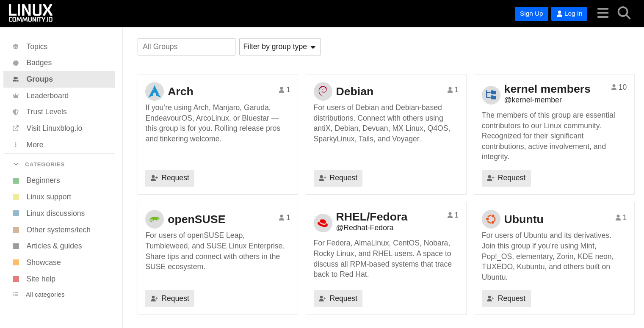Screen dimensions: 644x328
Task: Open the Linux discussions category
Action: (x=59, y=213)
